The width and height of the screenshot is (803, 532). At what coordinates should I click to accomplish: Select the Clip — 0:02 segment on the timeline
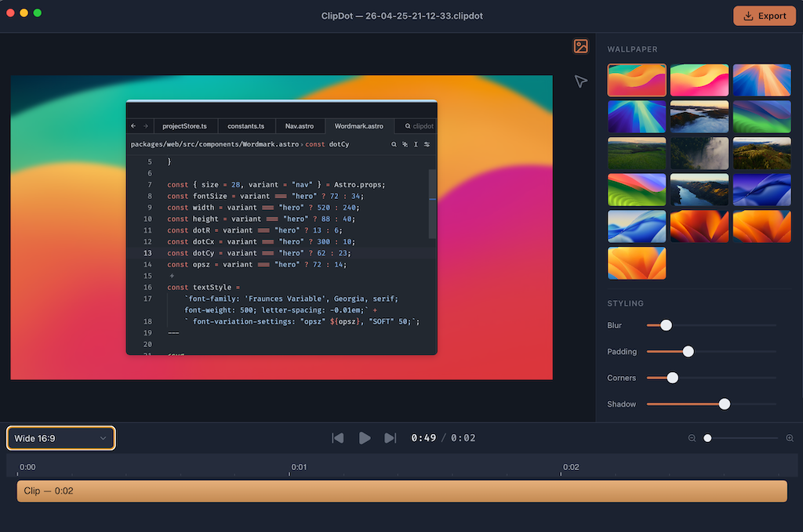401,490
